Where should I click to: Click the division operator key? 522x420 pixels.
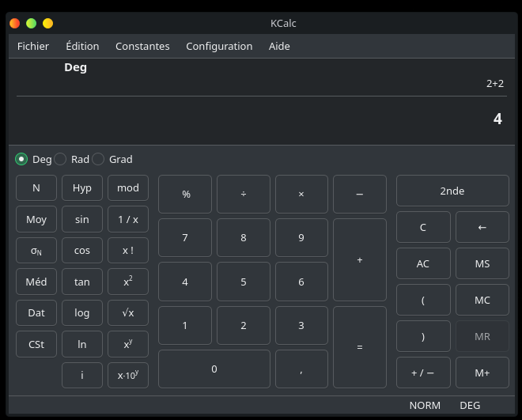[243, 194]
